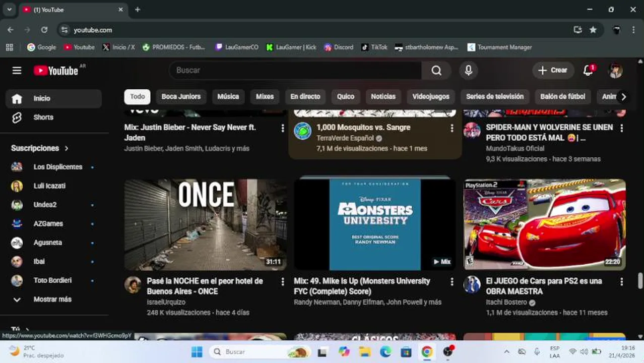644x363 pixels.
Task: Select the En directo chip
Action: coord(305,96)
